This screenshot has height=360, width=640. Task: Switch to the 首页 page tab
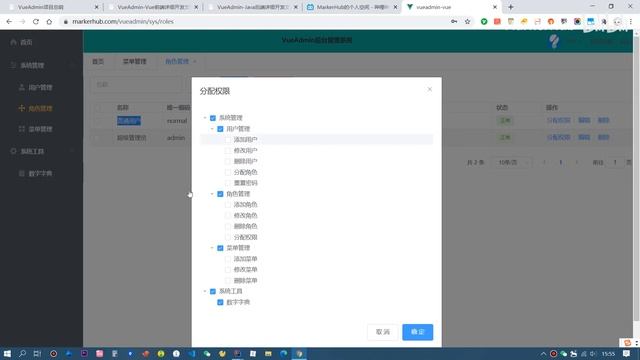[x=98, y=62]
